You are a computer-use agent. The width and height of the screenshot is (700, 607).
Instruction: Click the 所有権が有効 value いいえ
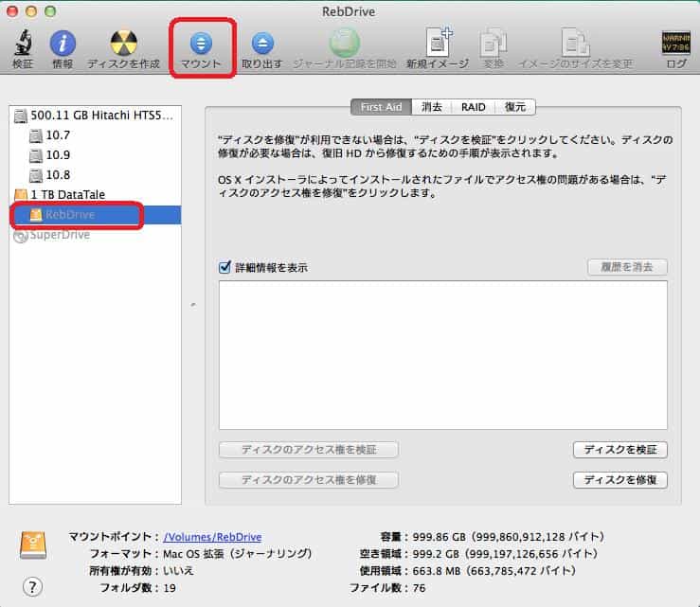178,571
